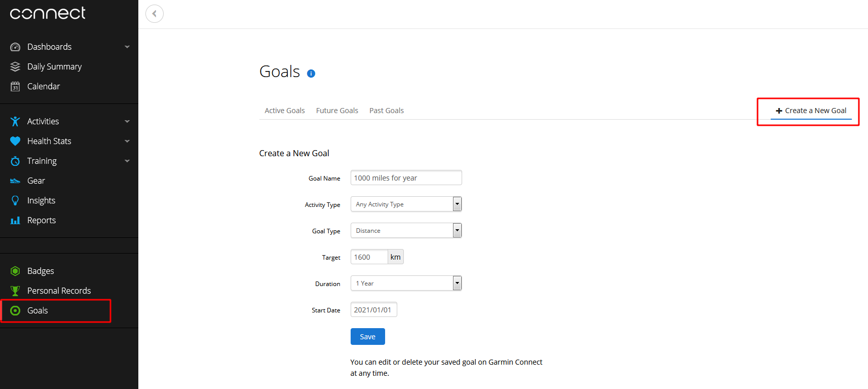Click the Gear shoe icon

(x=15, y=181)
